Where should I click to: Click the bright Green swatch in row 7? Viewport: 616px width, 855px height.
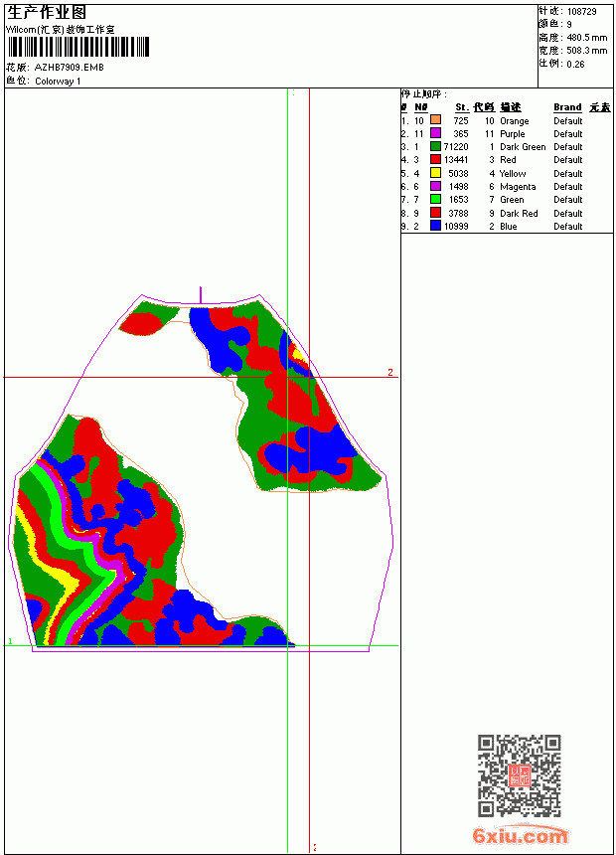tap(435, 199)
